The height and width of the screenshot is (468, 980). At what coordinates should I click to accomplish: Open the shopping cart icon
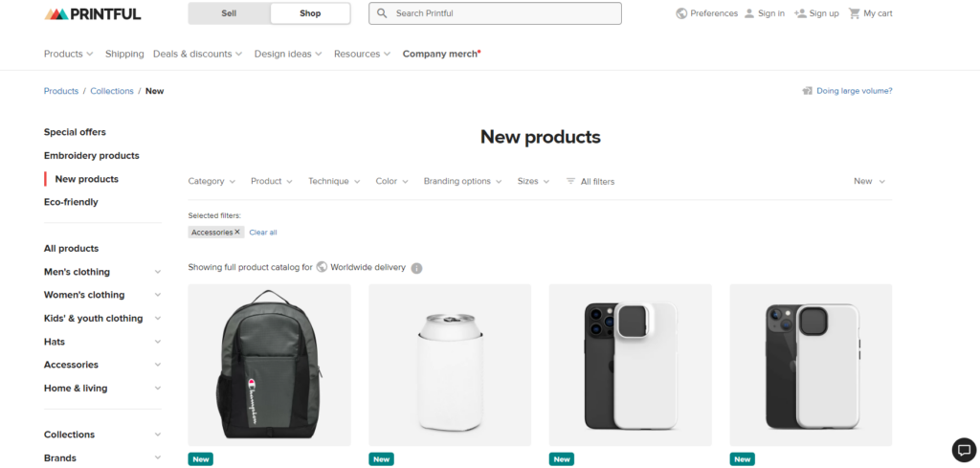tap(854, 13)
